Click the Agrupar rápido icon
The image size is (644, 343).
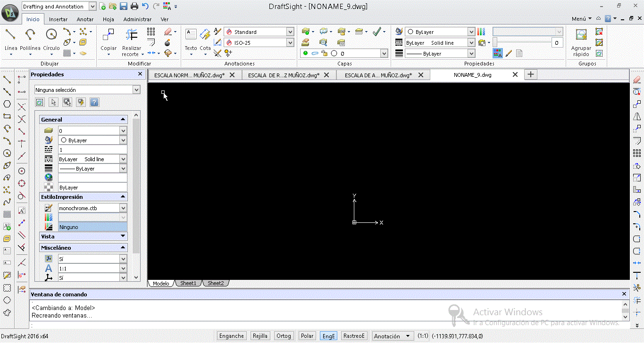coord(581,35)
